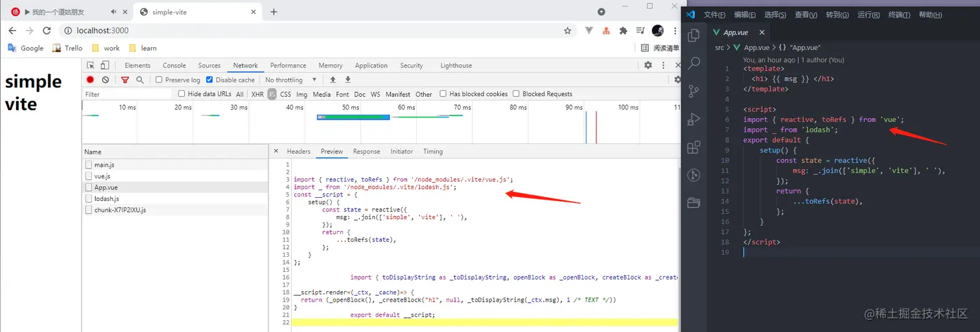
Task: Open the Git Graph icon in VS Code activity bar
Action: click(694, 174)
